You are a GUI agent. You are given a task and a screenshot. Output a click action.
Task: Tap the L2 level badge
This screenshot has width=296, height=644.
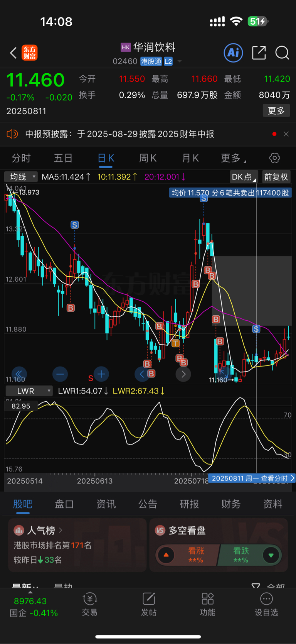[168, 61]
